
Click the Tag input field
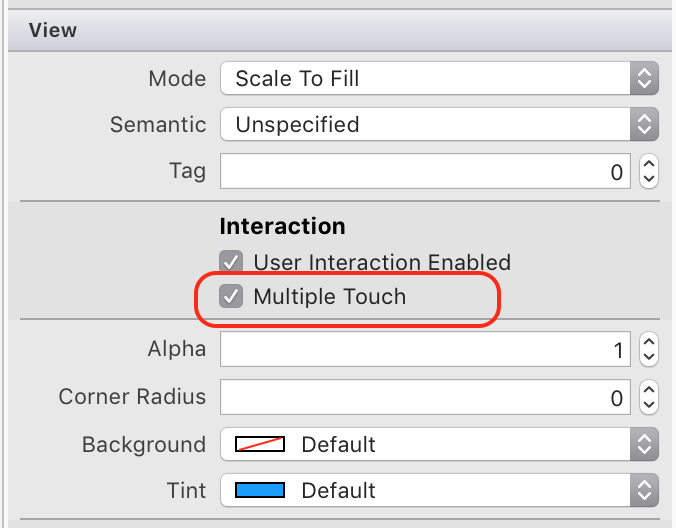(425, 171)
